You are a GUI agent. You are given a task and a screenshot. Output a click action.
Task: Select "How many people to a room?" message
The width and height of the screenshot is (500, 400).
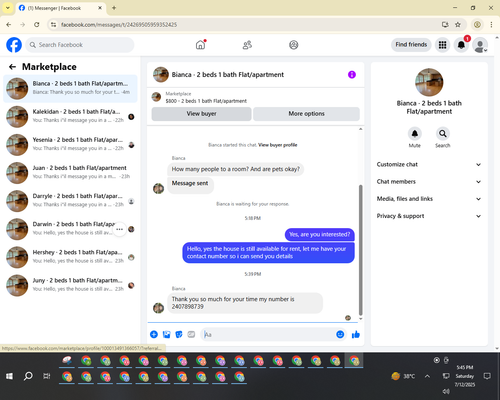coord(235,169)
